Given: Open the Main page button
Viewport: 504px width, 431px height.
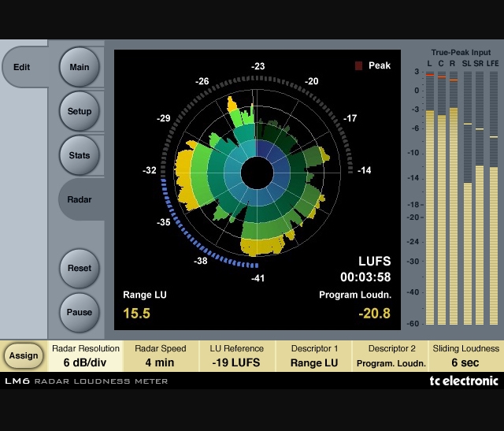Looking at the screenshot, I should click(80, 67).
